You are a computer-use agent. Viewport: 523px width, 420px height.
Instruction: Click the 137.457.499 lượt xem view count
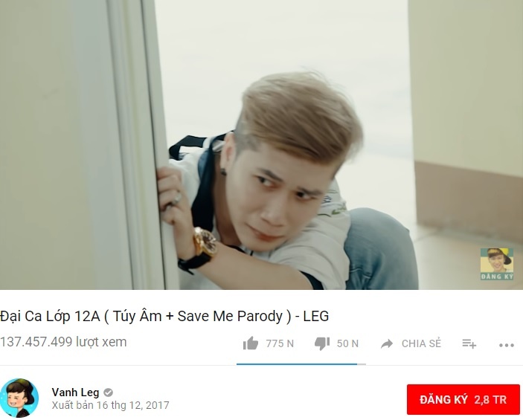coord(63,342)
